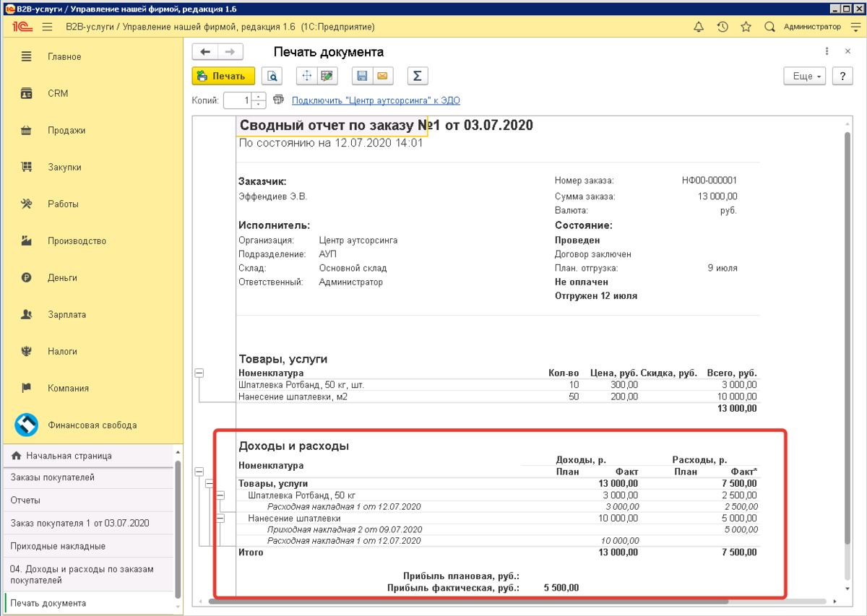
Task: Select the Основной склад cell
Action: [x=353, y=268]
